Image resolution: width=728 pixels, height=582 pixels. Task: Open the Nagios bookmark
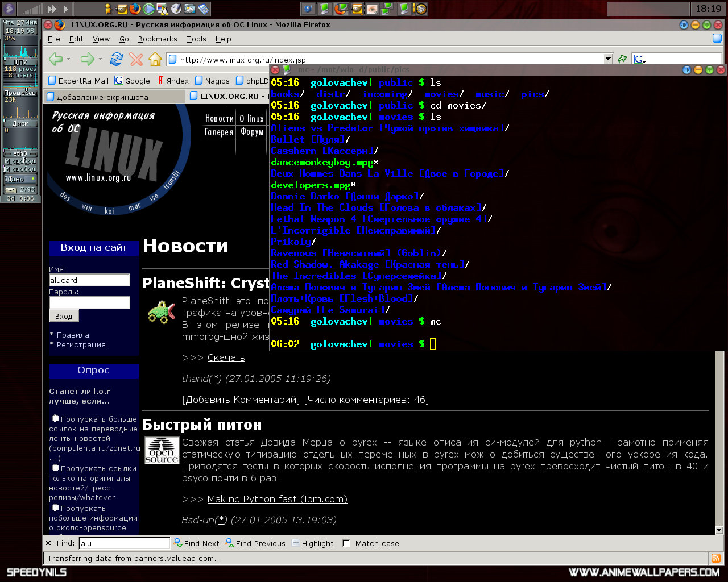pyautogui.click(x=212, y=81)
